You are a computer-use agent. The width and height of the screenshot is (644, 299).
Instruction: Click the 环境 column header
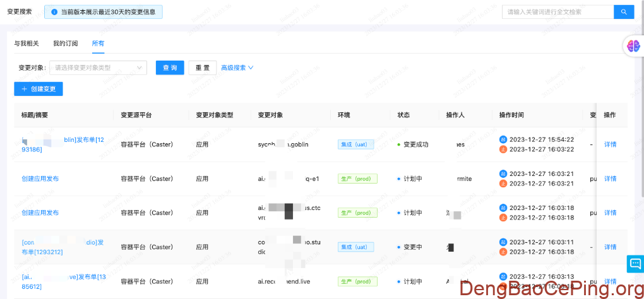click(343, 115)
